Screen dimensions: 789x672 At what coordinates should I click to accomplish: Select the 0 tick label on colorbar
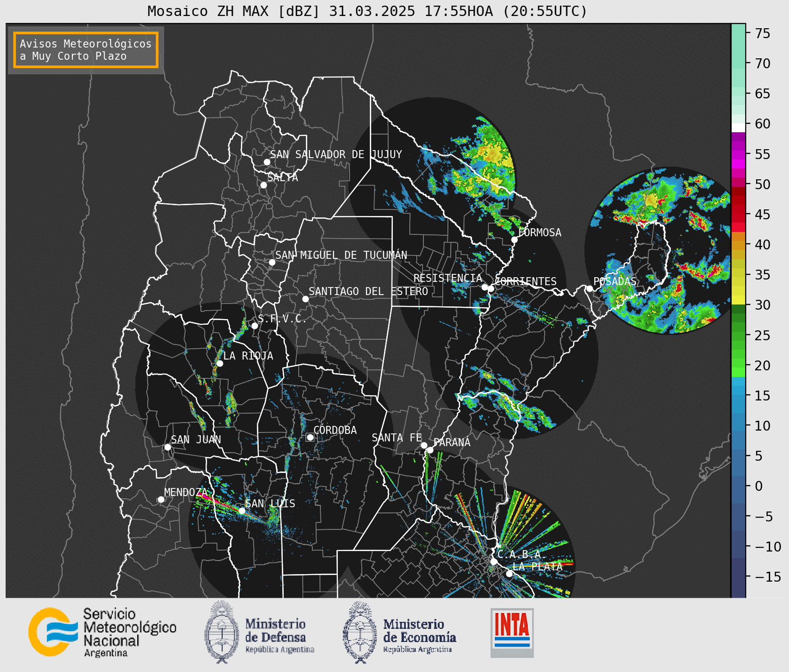pyautogui.click(x=759, y=486)
